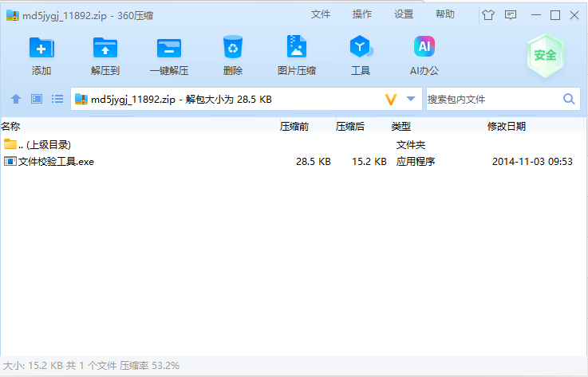
Task: Switch to the thumbnail view icon
Action: point(37,99)
